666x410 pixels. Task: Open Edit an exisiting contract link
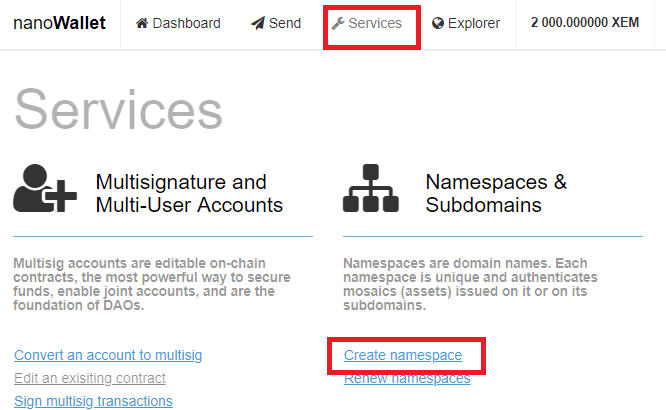(90, 378)
